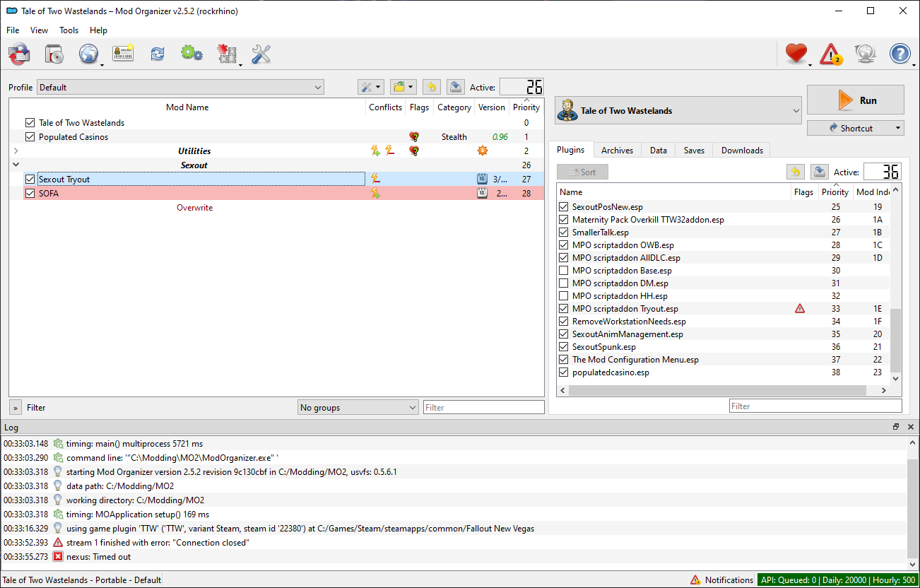Disable the Populated Casinos mod checkbox

30,137
